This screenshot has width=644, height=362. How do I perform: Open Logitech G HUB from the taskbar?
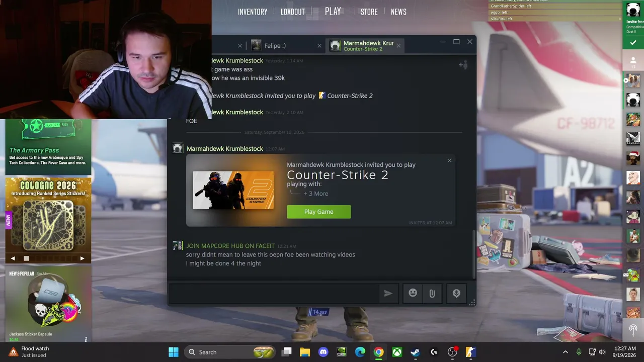click(434, 352)
